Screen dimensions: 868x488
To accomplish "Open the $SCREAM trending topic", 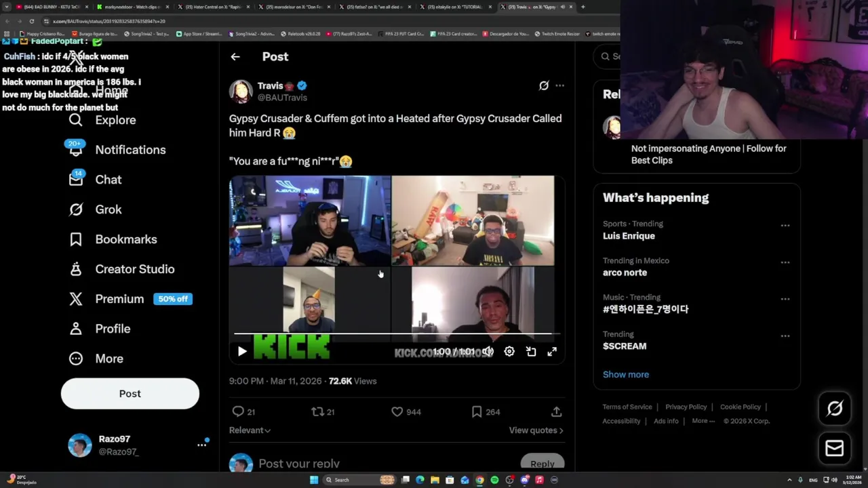I will [625, 346].
